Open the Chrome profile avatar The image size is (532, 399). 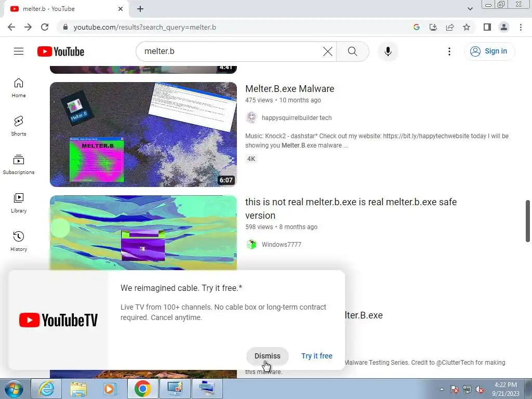504,27
